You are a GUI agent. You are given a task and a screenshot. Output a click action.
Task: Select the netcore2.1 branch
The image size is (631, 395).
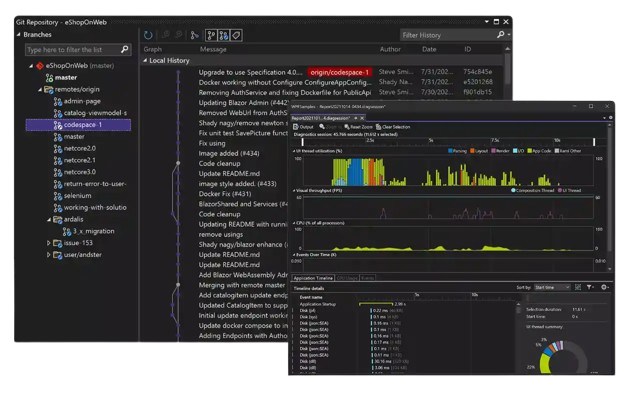click(75, 160)
